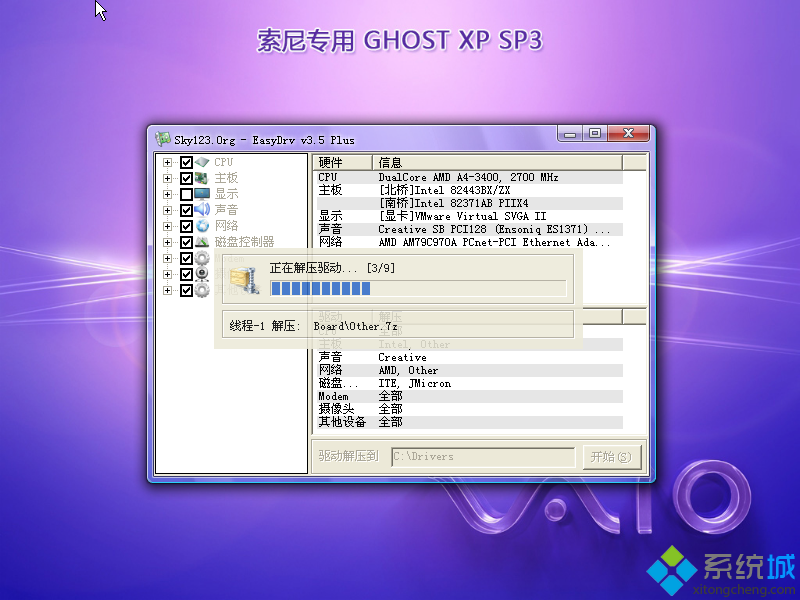Click the disk controller icon next to 磁盘控制器
Screen dimensions: 800x600
click(202, 242)
